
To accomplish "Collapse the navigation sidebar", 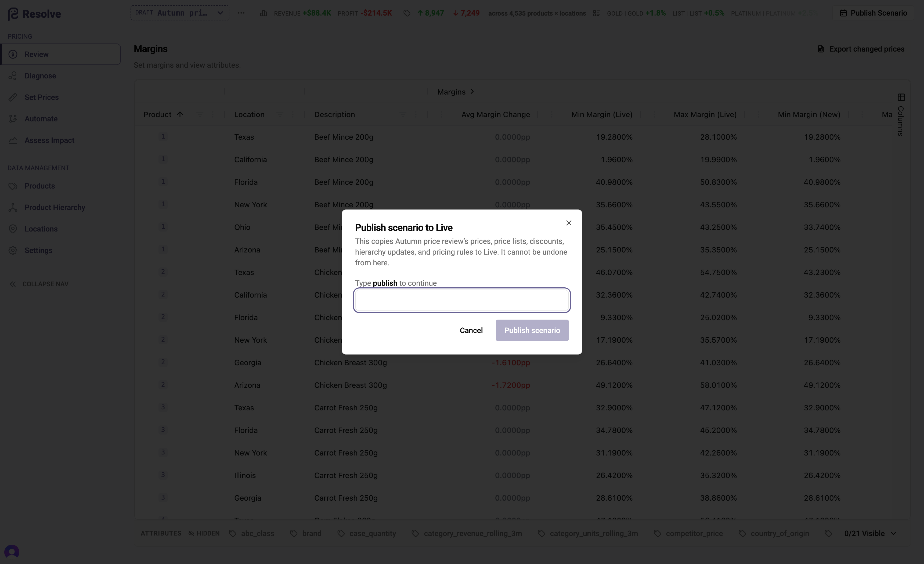I will (x=39, y=284).
